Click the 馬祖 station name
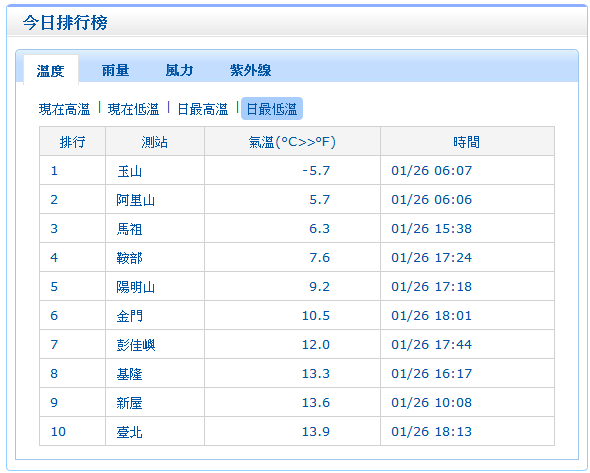Viewport: 590px width, 473px height. [129, 229]
